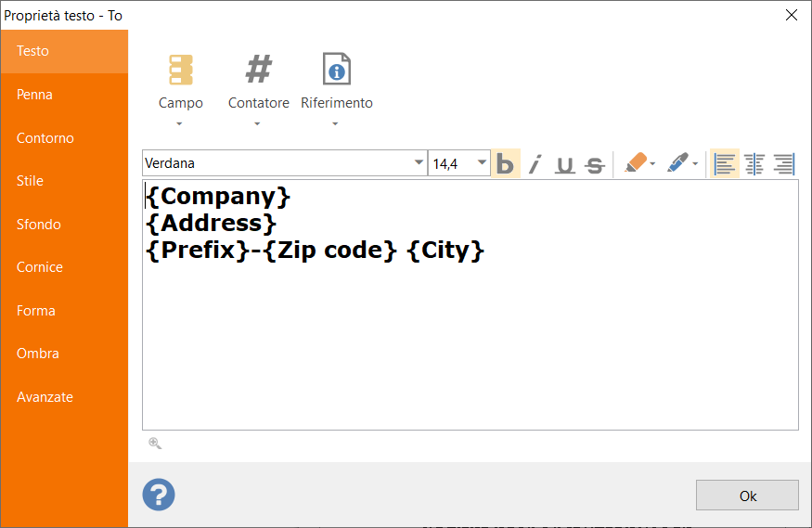Toggle underline formatting
The width and height of the screenshot is (812, 528).
coord(564,164)
